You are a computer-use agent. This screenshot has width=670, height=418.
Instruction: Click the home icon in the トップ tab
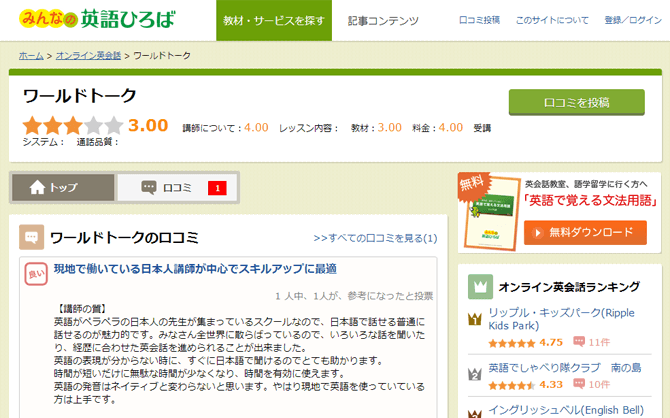(x=37, y=187)
